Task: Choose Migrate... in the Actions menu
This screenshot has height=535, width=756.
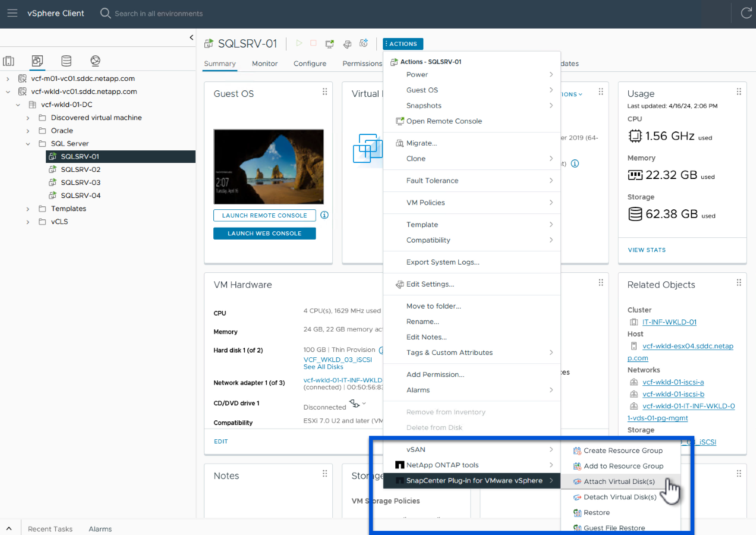Action: 421,143
